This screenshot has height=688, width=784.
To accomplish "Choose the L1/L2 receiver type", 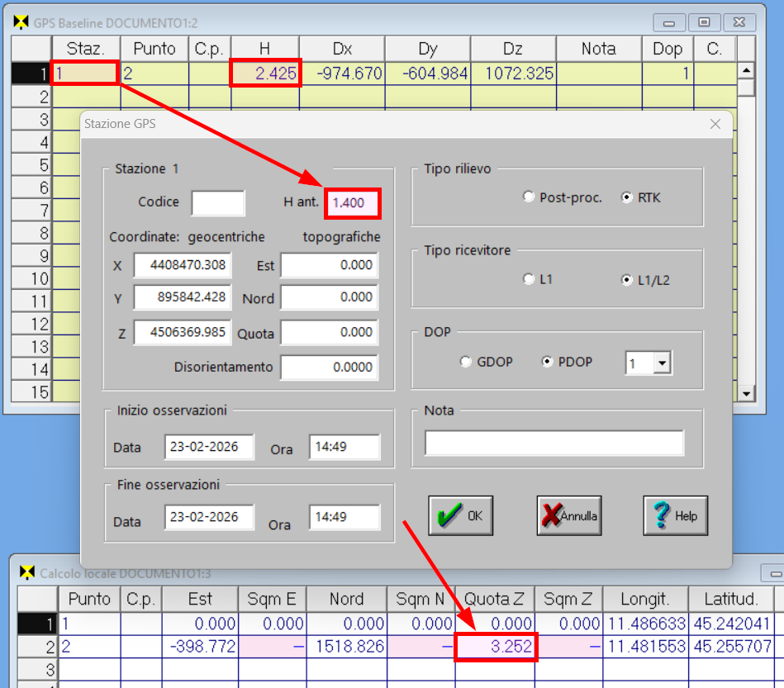I will point(627,280).
